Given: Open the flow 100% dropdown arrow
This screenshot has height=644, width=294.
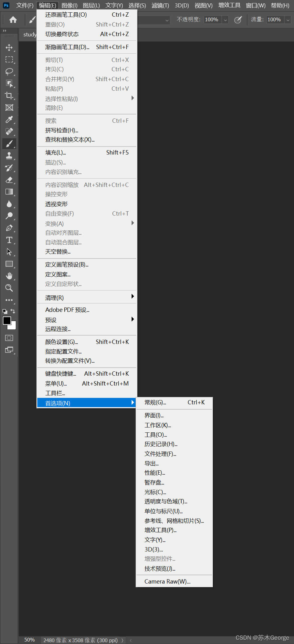Looking at the screenshot, I should 288,20.
